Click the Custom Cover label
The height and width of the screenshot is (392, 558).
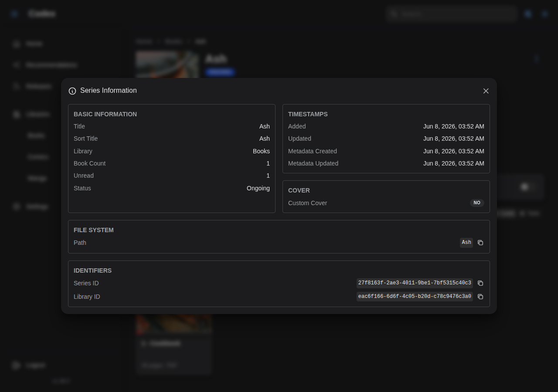(307, 203)
